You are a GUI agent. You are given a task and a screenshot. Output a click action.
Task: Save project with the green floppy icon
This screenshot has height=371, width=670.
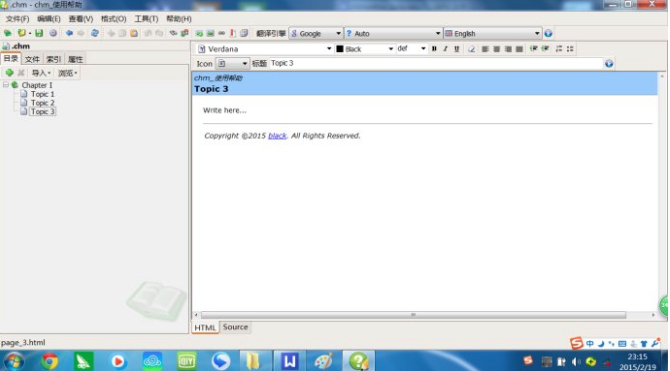point(39,33)
